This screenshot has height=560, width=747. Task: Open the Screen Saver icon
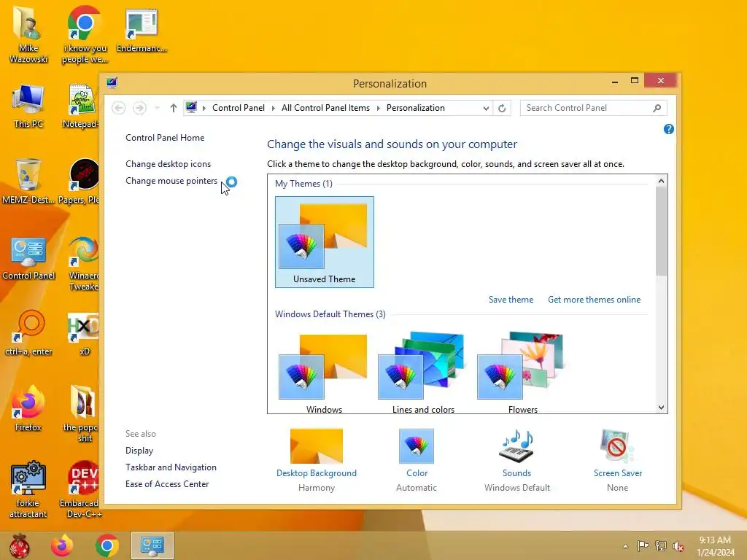[x=617, y=446]
